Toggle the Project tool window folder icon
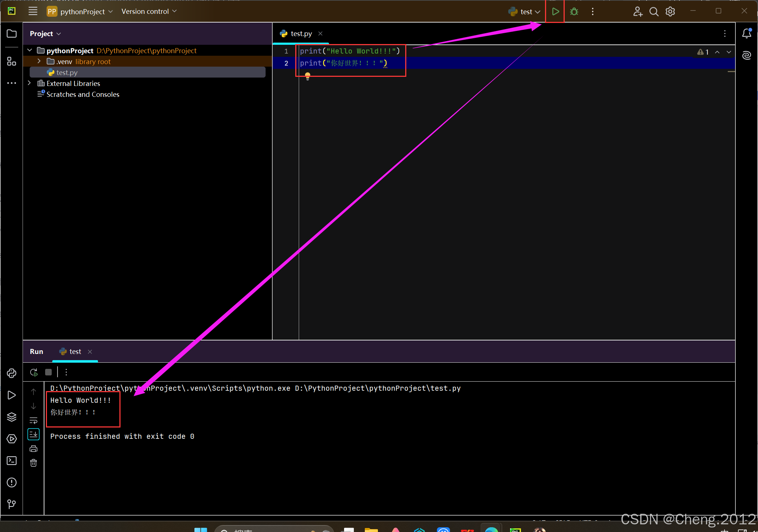This screenshot has height=532, width=758. tap(12, 34)
